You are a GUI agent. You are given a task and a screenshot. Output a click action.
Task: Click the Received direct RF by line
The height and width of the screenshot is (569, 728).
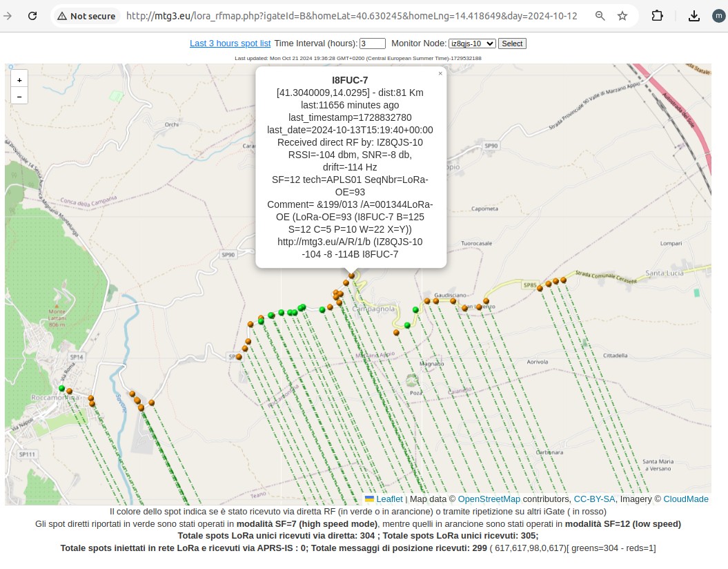[x=350, y=143]
